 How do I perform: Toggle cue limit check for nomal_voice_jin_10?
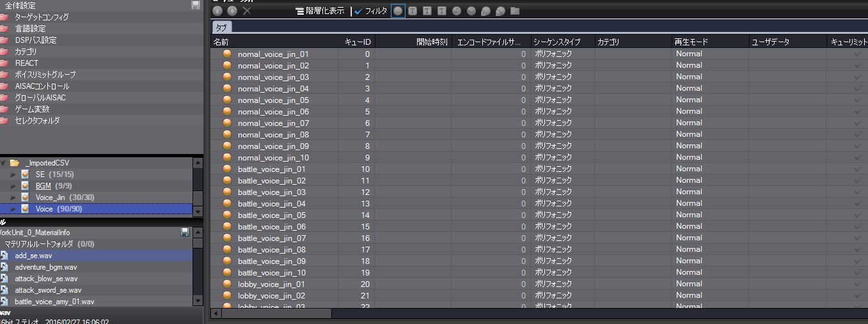point(858,157)
